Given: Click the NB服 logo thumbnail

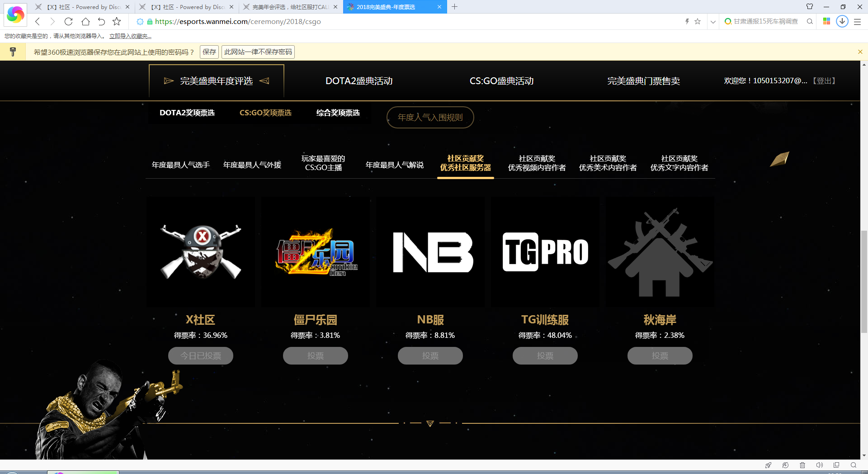Looking at the screenshot, I should 430,252.
